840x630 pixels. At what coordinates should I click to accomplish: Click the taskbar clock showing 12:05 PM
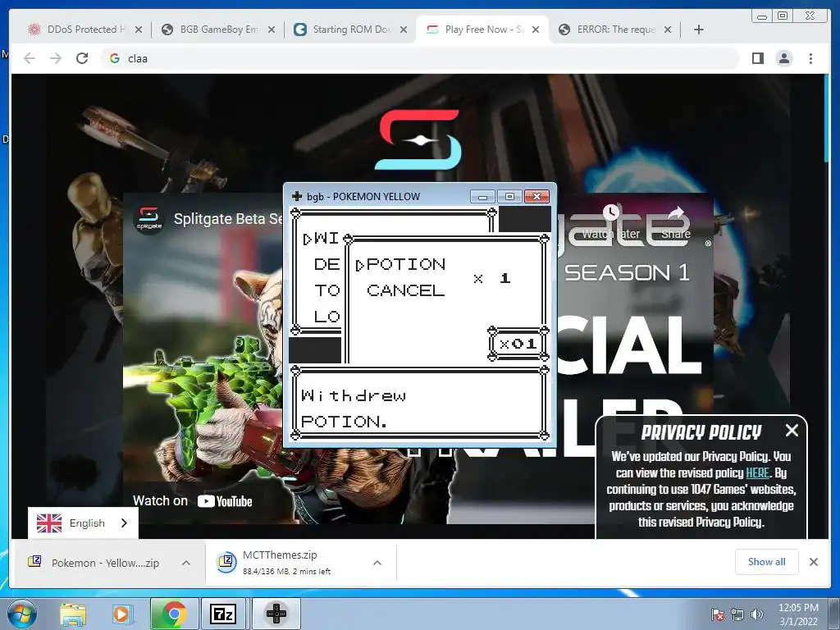[x=798, y=614]
